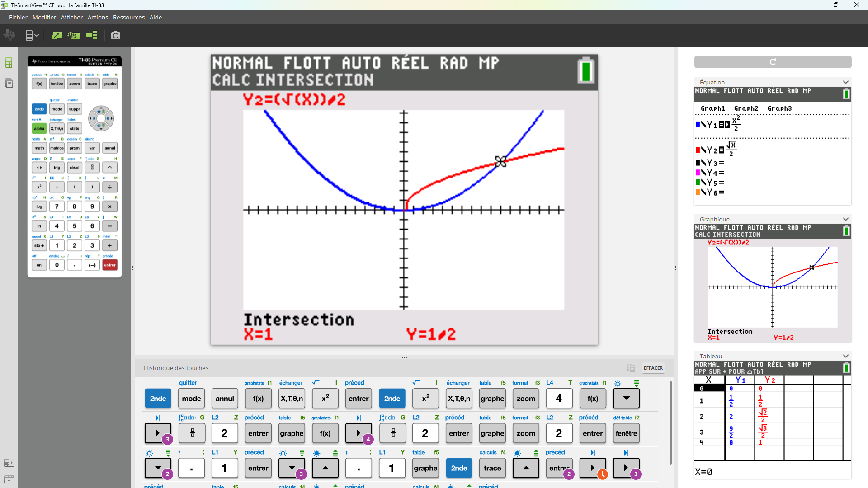The width and height of the screenshot is (868, 488).
Task: Click the zoom key on the small keypad
Action: [75, 84]
